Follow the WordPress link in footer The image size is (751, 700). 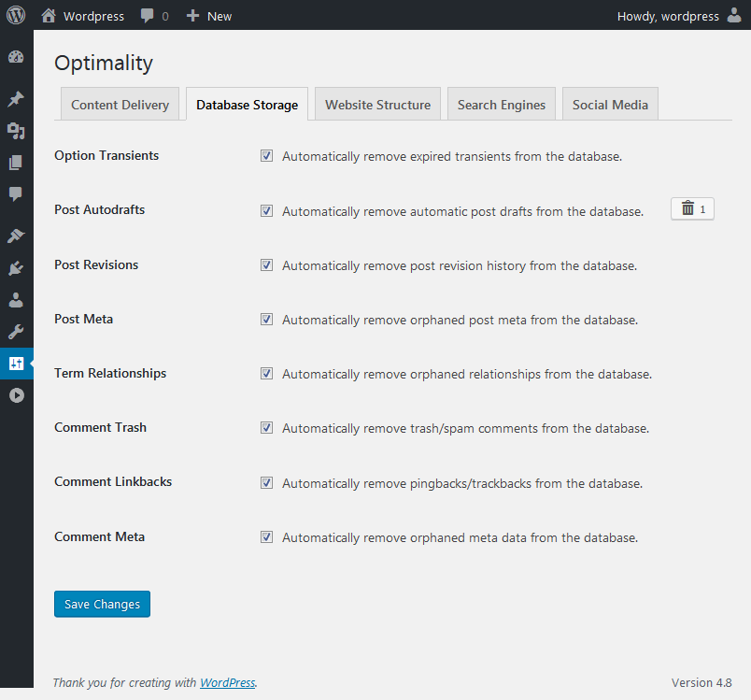point(228,682)
